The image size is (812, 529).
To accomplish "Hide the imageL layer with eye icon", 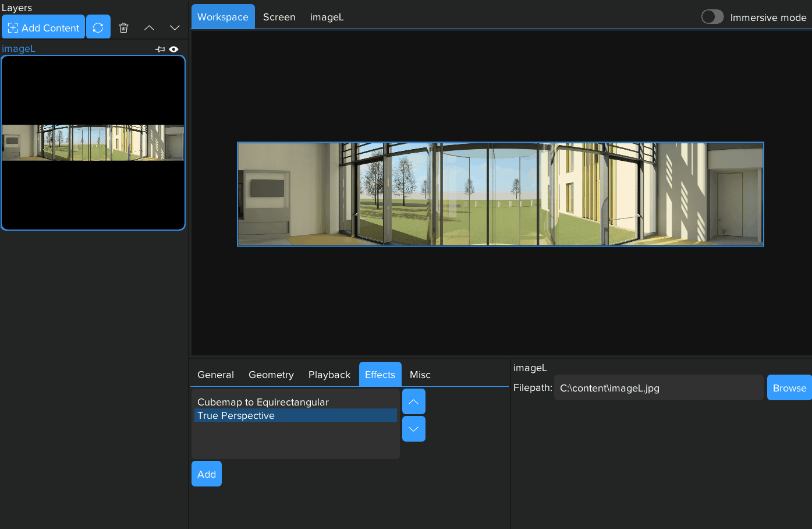I will [x=173, y=50].
